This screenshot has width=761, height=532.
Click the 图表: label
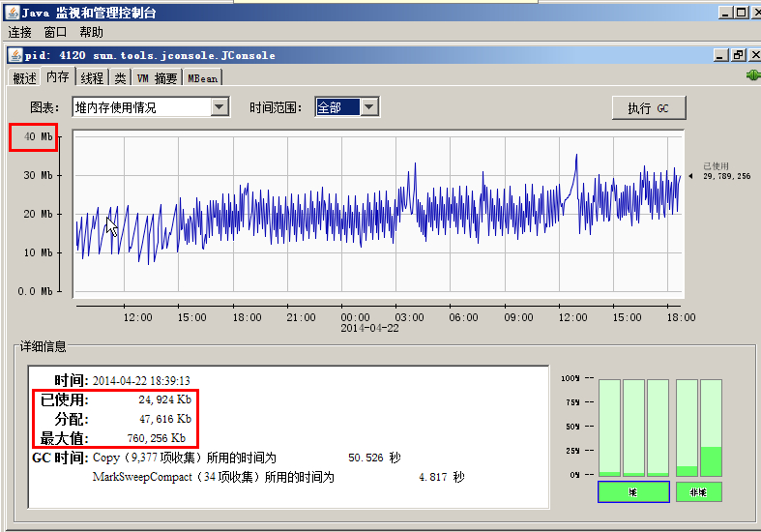[44, 107]
